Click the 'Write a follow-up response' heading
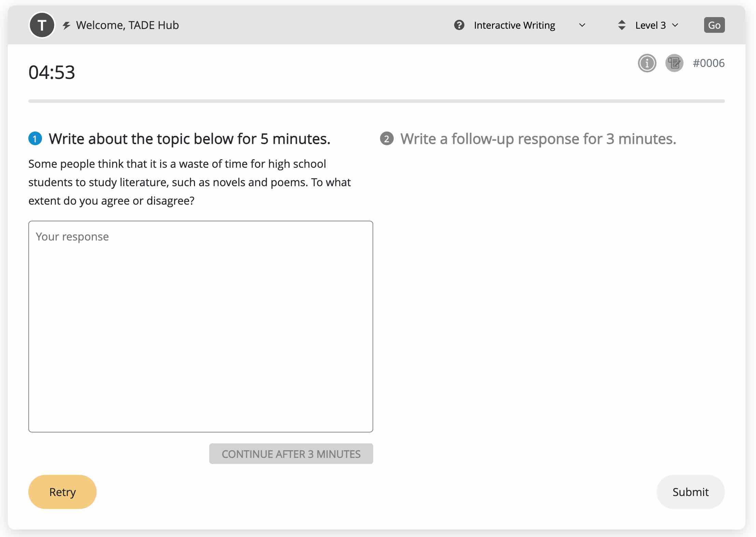The width and height of the screenshot is (756, 537). 538,139
